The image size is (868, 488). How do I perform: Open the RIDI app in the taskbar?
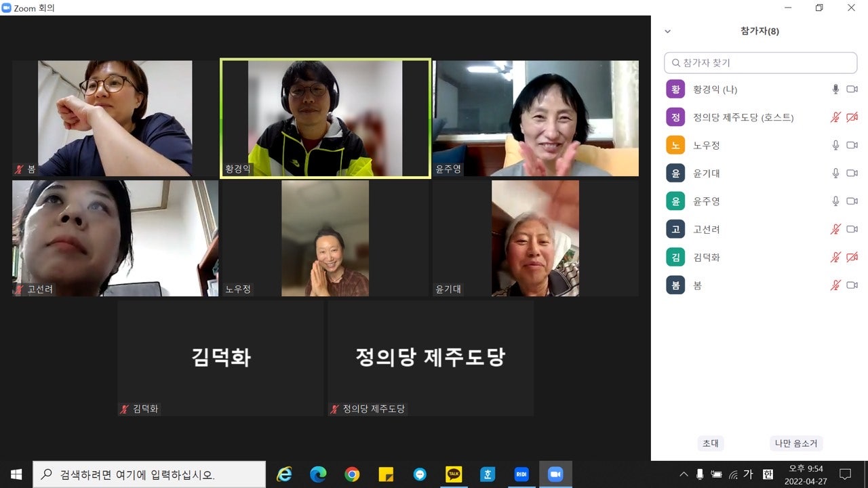click(x=521, y=474)
